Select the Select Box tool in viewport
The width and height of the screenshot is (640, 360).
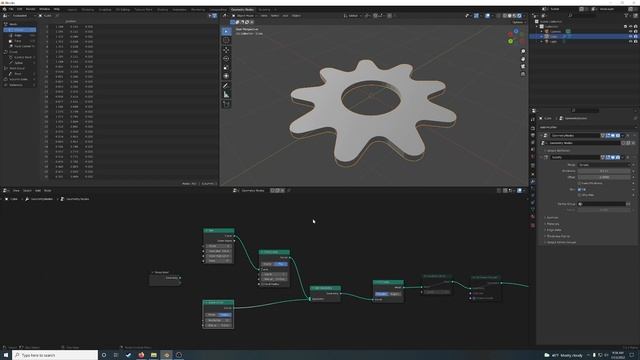click(226, 31)
